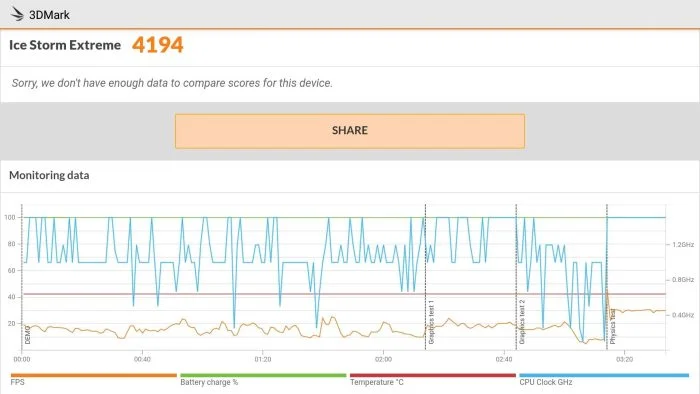700x394 pixels.
Task: Click the green Battery charge color bar
Action: coord(263,375)
